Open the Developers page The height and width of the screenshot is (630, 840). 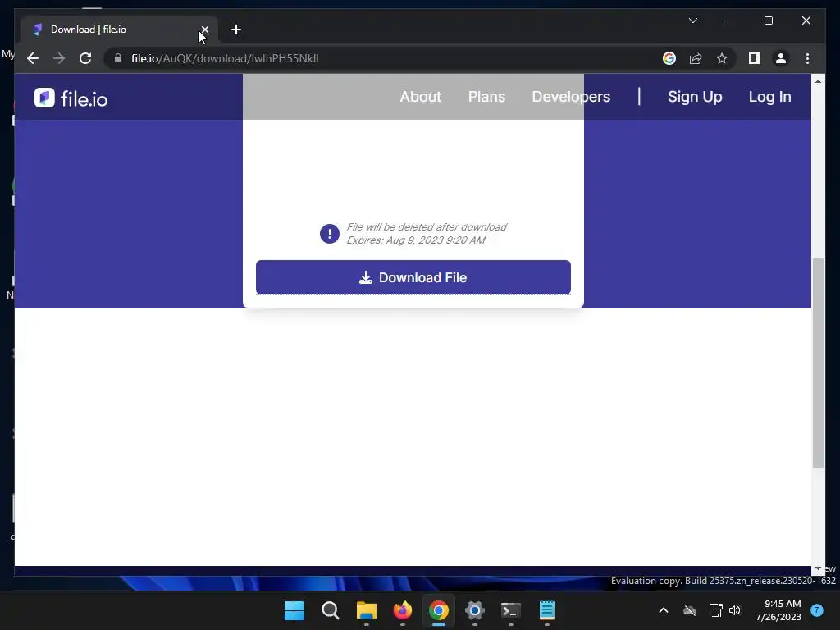point(571,97)
